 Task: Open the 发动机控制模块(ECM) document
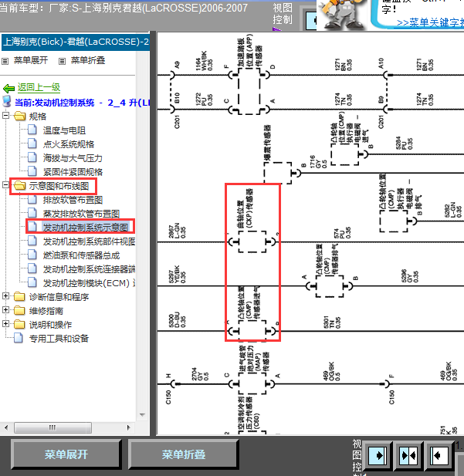pyautogui.click(x=89, y=283)
